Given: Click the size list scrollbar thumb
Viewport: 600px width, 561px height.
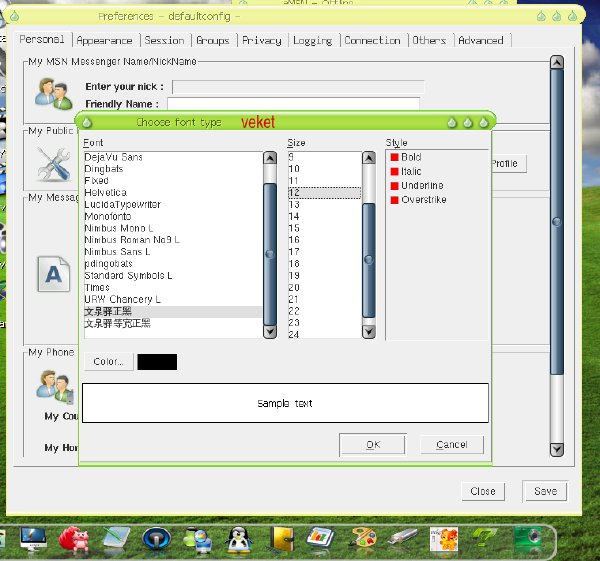Looking at the screenshot, I should click(368, 260).
